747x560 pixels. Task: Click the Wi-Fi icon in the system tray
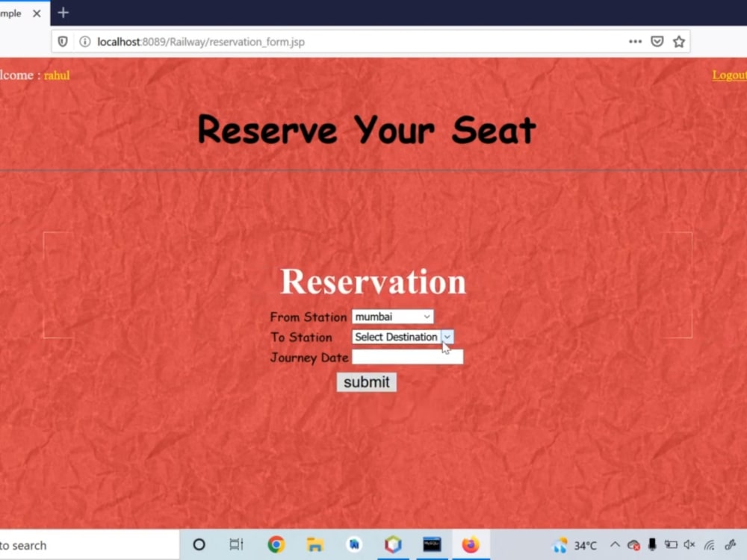(710, 544)
